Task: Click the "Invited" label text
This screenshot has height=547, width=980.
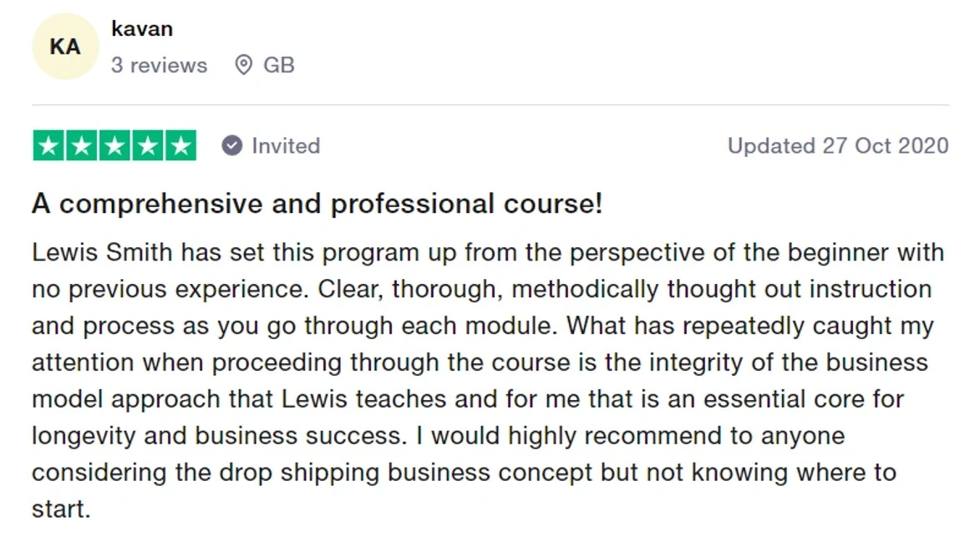Action: [x=286, y=146]
